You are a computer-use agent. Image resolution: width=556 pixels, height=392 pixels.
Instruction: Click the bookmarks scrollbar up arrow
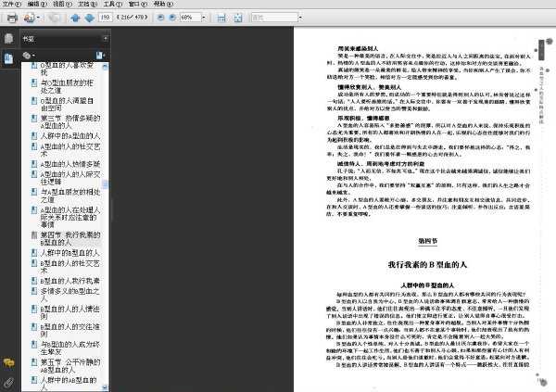[105, 67]
